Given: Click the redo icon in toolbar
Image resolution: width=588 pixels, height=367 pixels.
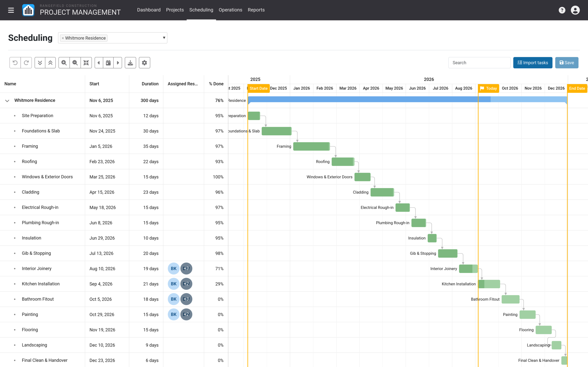Looking at the screenshot, I should tap(26, 63).
